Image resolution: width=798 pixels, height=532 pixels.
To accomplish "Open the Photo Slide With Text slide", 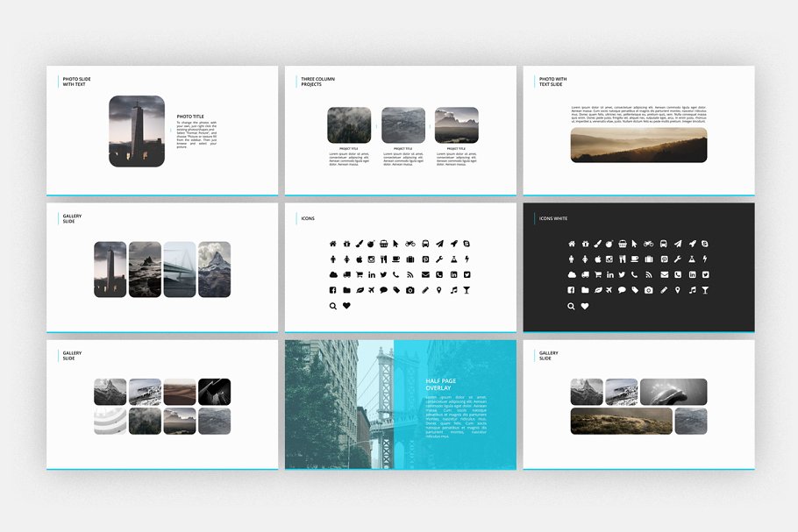I will 162,130.
